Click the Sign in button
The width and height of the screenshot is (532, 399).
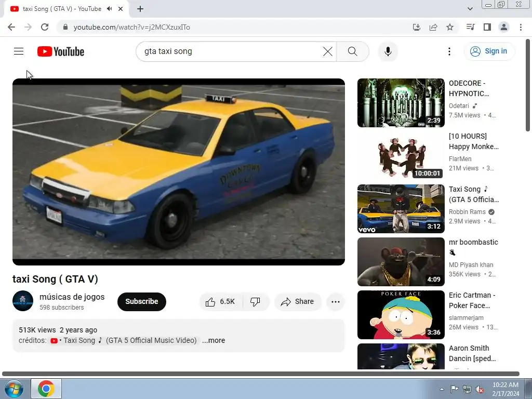(x=489, y=51)
